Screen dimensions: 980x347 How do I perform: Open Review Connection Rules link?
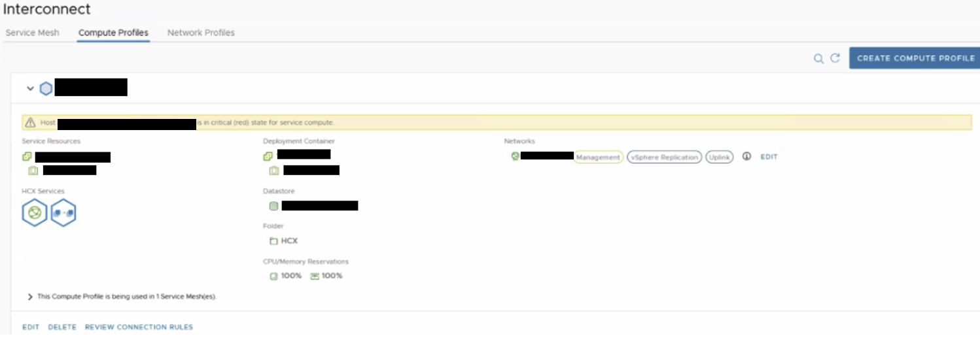[139, 327]
